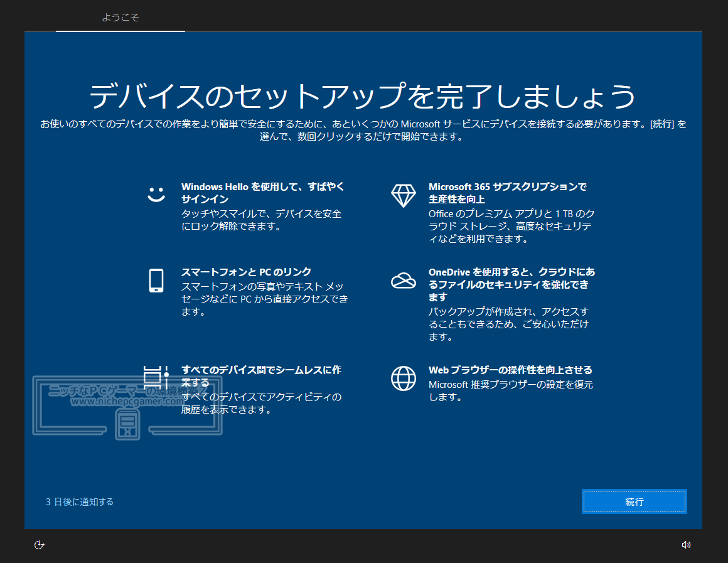Click the タッチやスマイルで description text
This screenshot has height=563, width=728.
click(262, 220)
